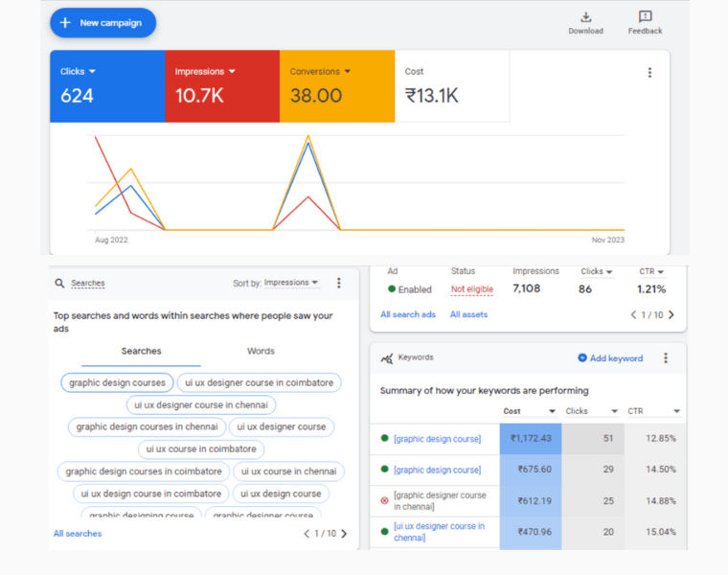Open Keywords card three-dot menu
The height and width of the screenshot is (575, 728).
click(x=666, y=358)
